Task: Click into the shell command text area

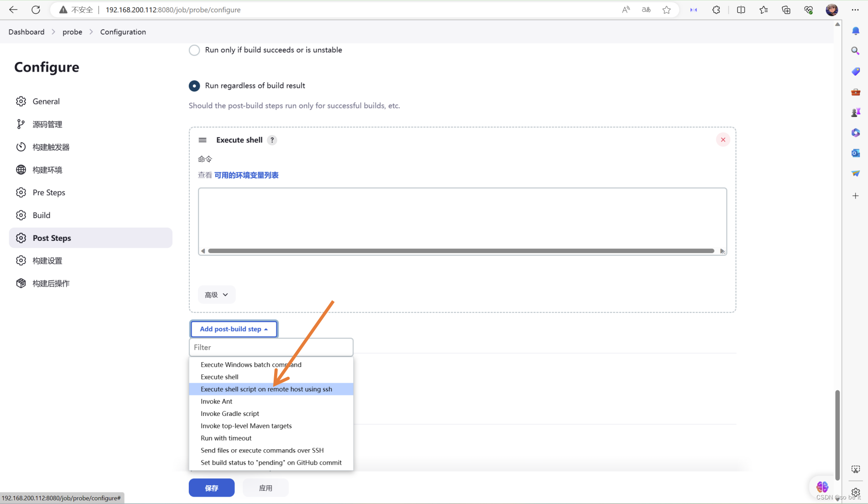Action: click(462, 218)
